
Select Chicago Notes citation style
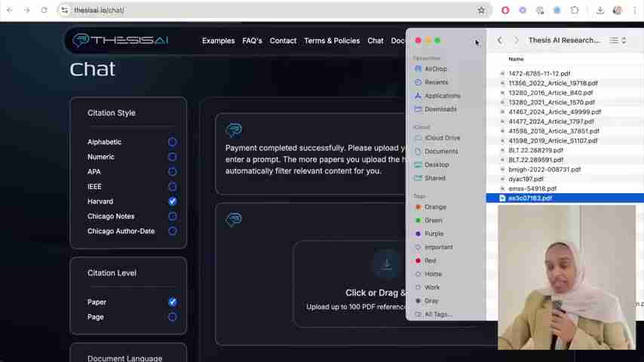[173, 216]
